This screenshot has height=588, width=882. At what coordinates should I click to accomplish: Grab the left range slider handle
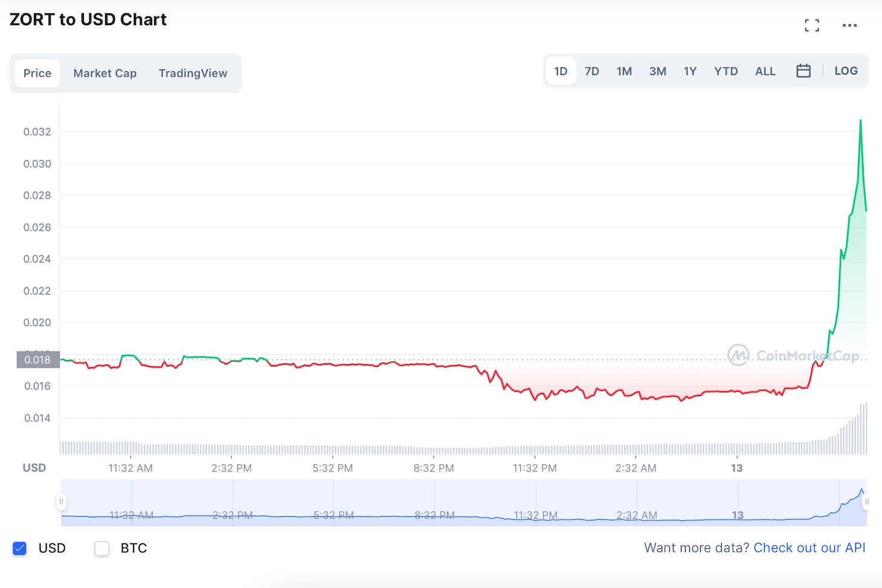61,501
